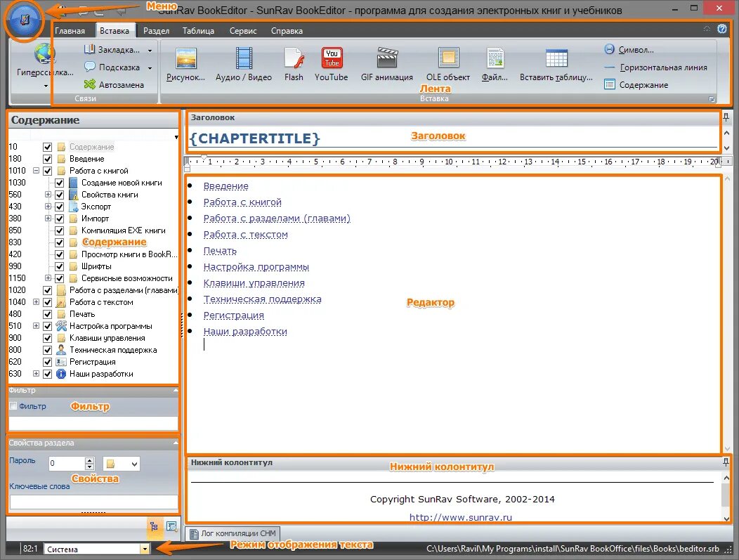
Task: Open Автозамена settings
Action: (114, 85)
